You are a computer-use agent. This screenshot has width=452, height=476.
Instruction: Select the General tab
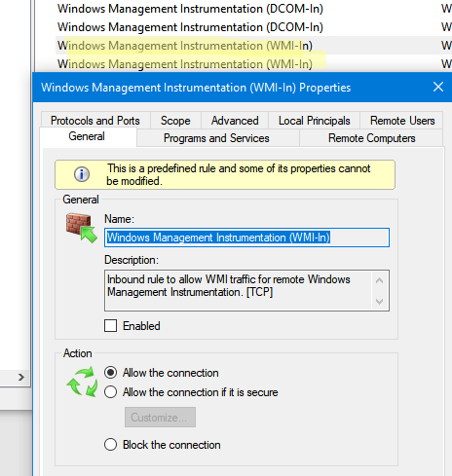[x=87, y=136]
